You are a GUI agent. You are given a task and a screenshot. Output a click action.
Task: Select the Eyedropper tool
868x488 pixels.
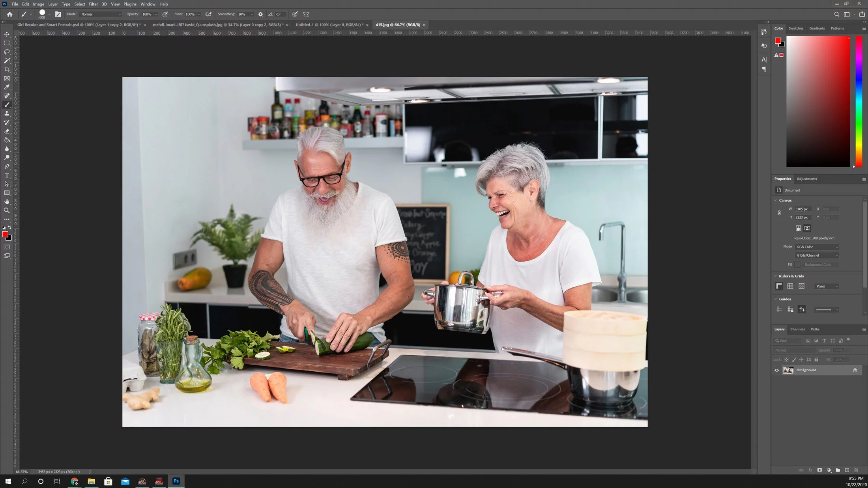click(x=7, y=87)
